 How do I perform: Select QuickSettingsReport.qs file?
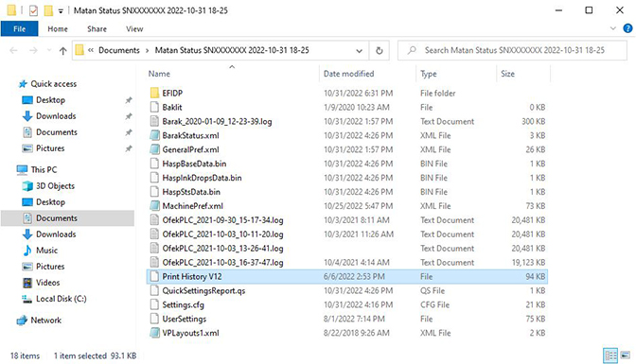pyautogui.click(x=203, y=290)
